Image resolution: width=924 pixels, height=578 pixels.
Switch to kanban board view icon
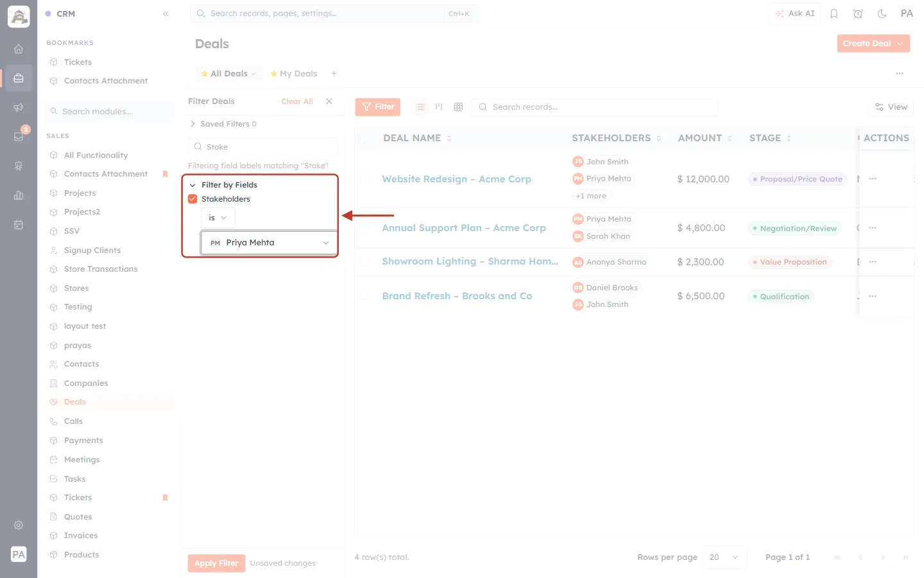[x=439, y=107]
